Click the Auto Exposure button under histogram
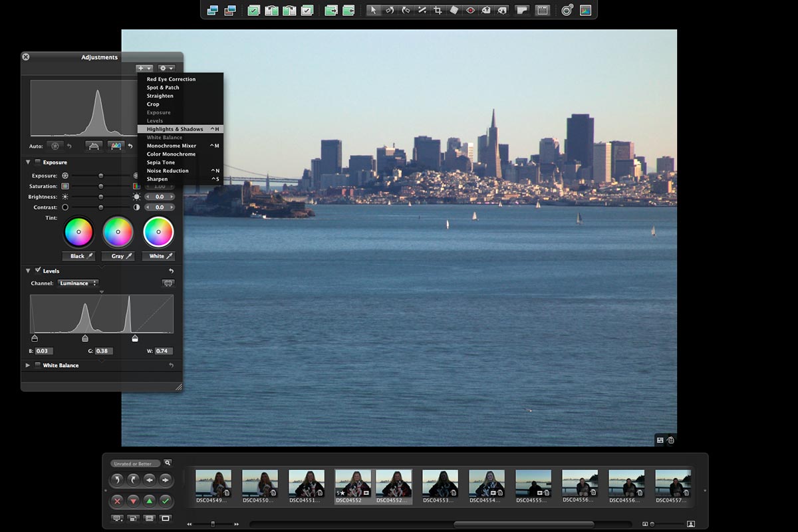Viewport: 798px width, 532px height. (55, 146)
